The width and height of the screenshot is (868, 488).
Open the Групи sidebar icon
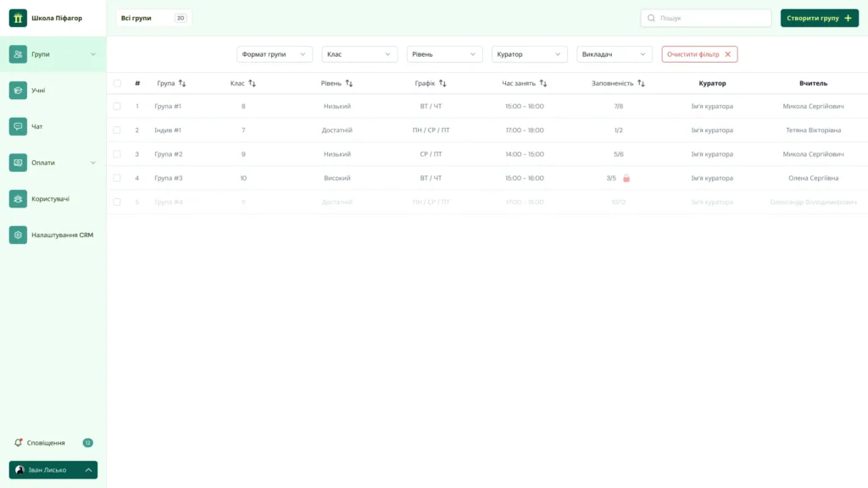pos(18,54)
